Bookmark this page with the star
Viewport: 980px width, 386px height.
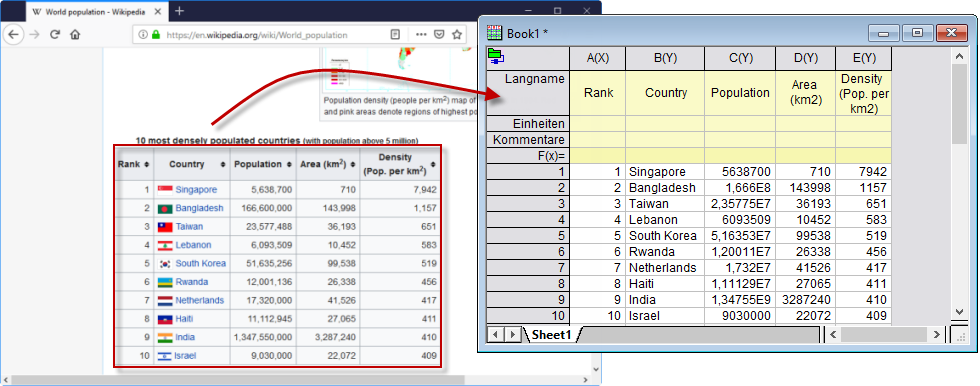(457, 34)
